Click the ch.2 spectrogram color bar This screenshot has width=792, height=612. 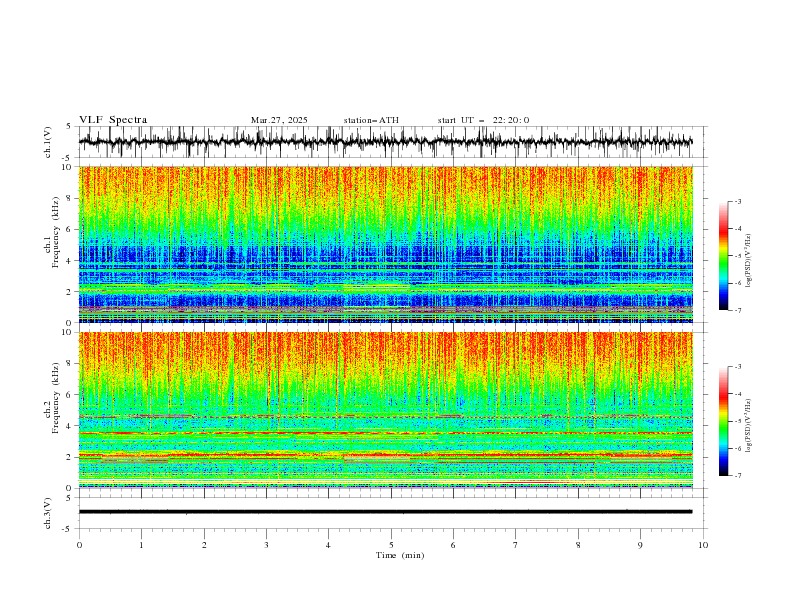[723, 421]
